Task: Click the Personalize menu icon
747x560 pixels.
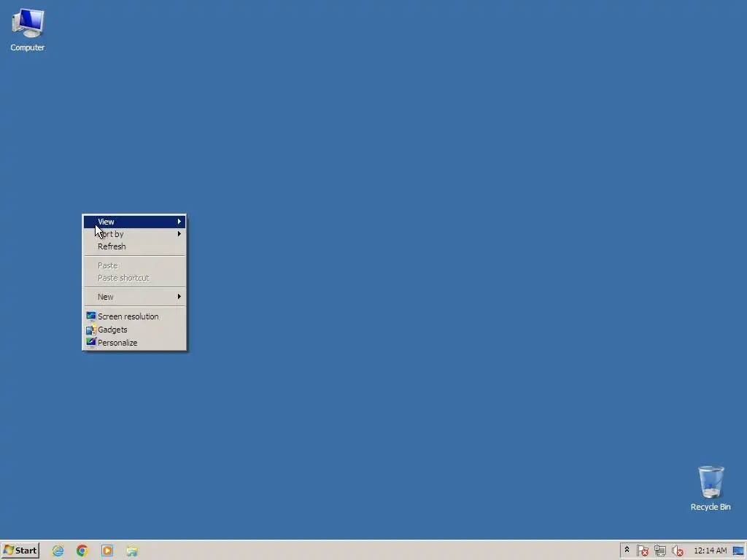Action: click(91, 343)
